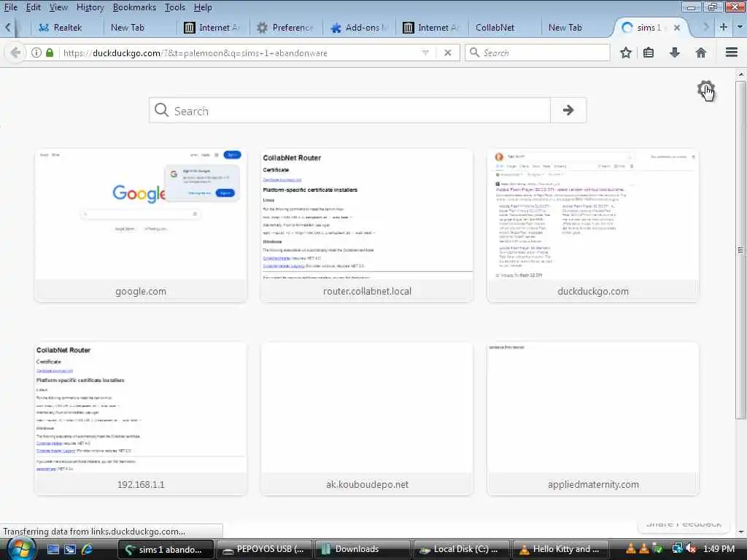
Task: Open the list all tabs dropdown
Action: click(740, 27)
